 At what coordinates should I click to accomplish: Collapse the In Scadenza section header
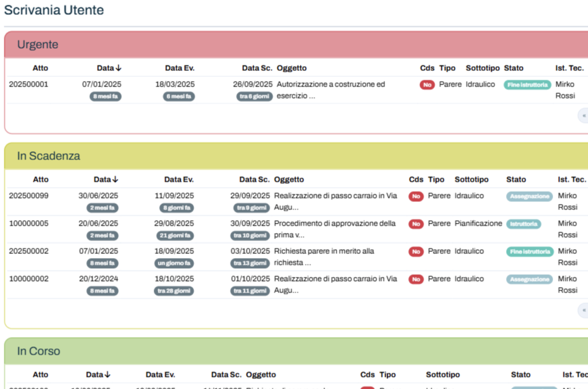click(x=49, y=156)
